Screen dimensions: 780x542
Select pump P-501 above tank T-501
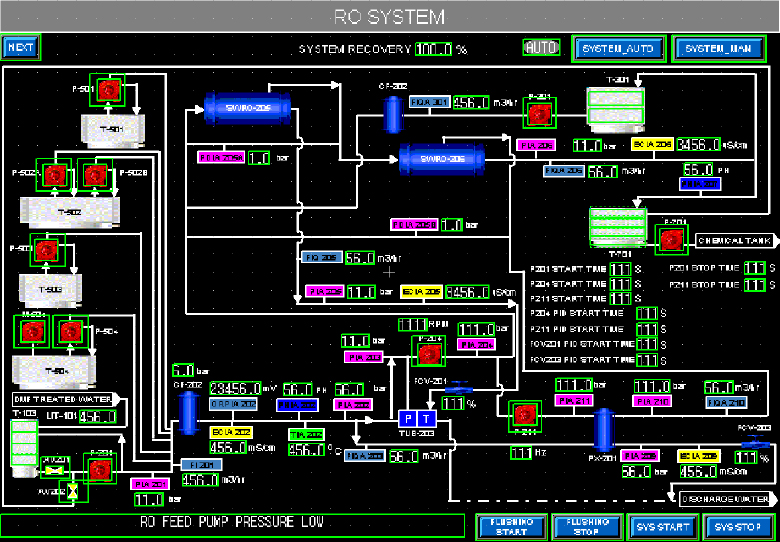pos(106,90)
